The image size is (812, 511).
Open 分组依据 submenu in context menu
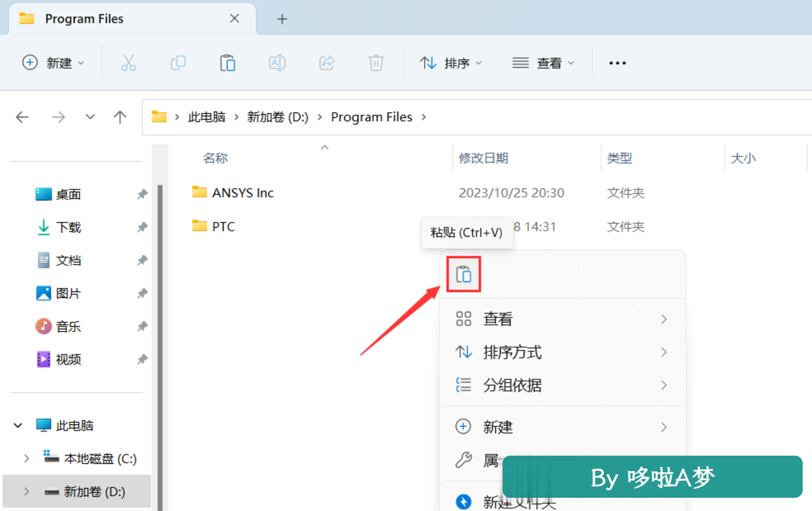[x=562, y=385]
